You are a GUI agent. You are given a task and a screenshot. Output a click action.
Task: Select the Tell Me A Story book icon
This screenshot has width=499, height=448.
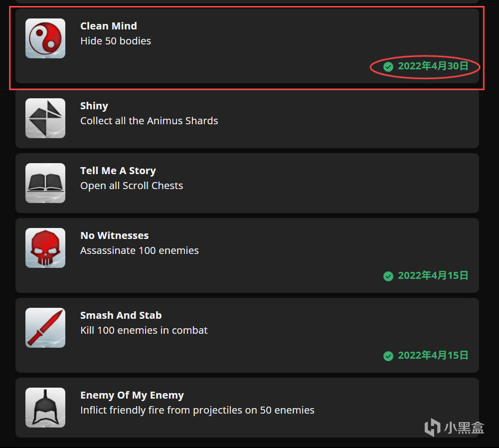tap(45, 183)
